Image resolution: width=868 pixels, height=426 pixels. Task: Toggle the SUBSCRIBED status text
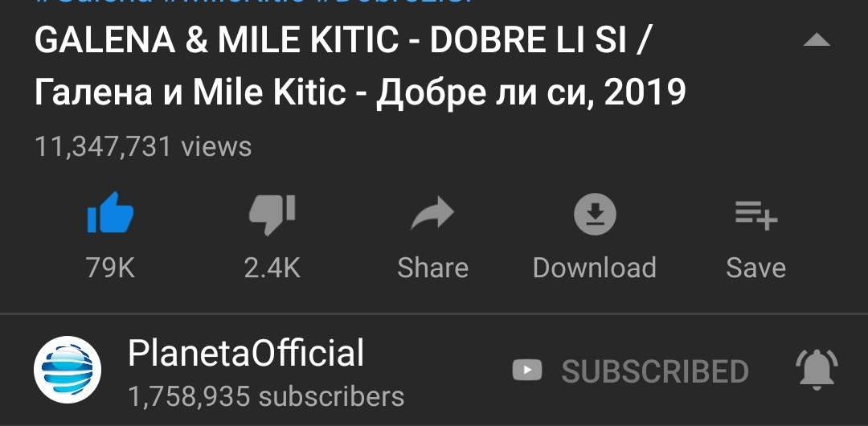[655, 371]
